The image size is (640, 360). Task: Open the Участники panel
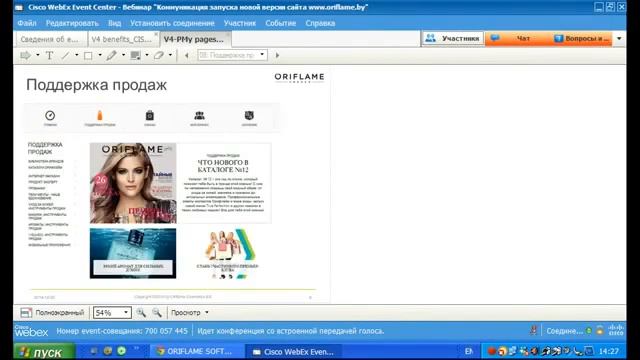tap(453, 38)
